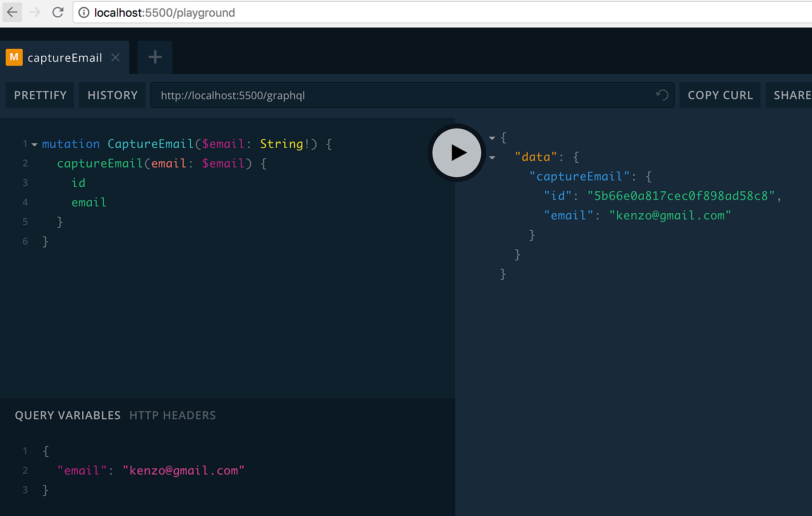Open a new playground tab with plus
The width and height of the screenshot is (812, 516).
[155, 57]
